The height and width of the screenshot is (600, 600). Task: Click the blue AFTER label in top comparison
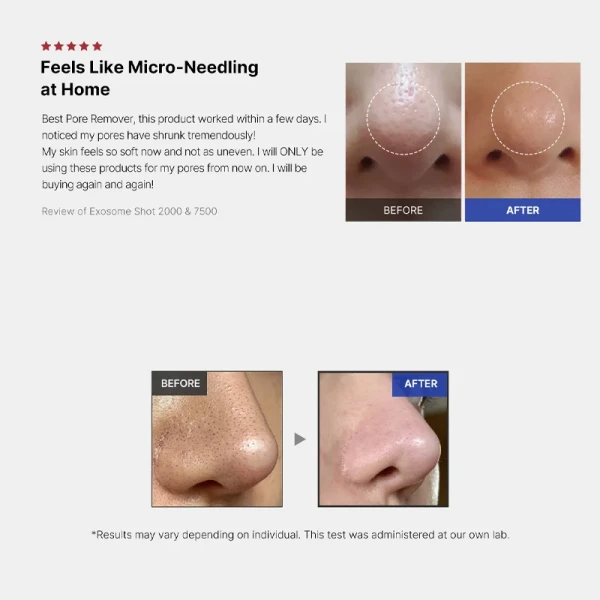pyautogui.click(x=523, y=210)
